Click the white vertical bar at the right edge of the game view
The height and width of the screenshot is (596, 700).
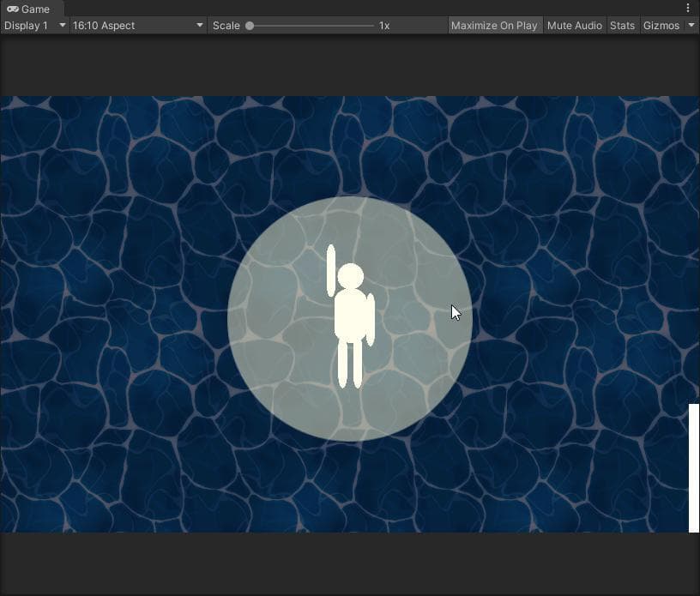pos(694,468)
